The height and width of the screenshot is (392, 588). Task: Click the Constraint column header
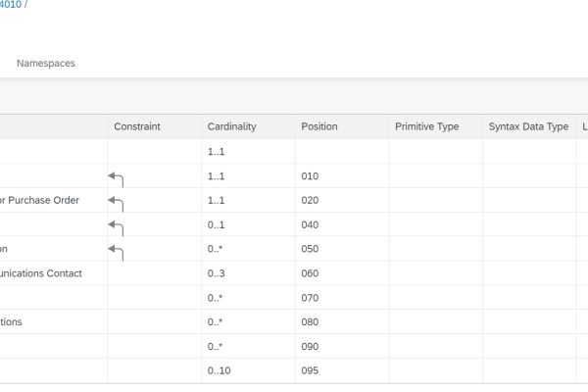[136, 126]
